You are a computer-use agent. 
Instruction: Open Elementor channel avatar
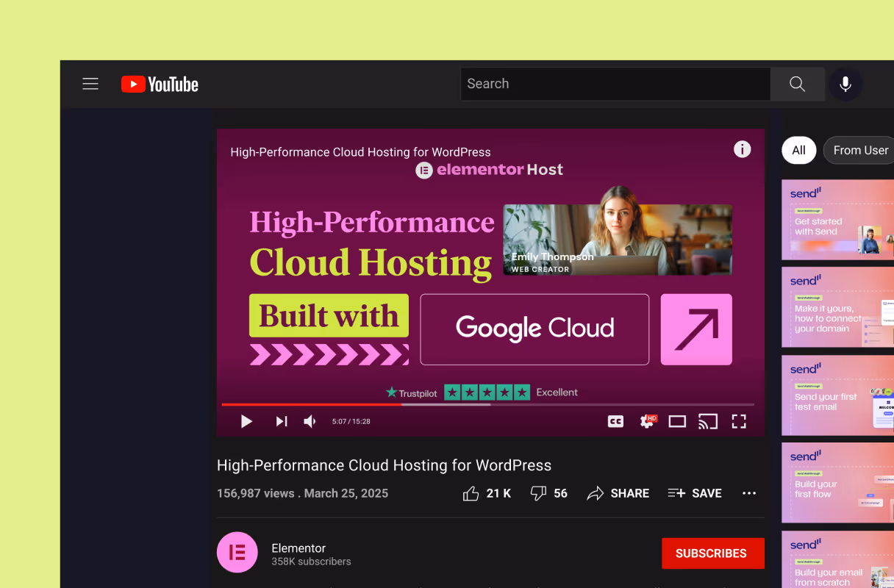tap(237, 553)
